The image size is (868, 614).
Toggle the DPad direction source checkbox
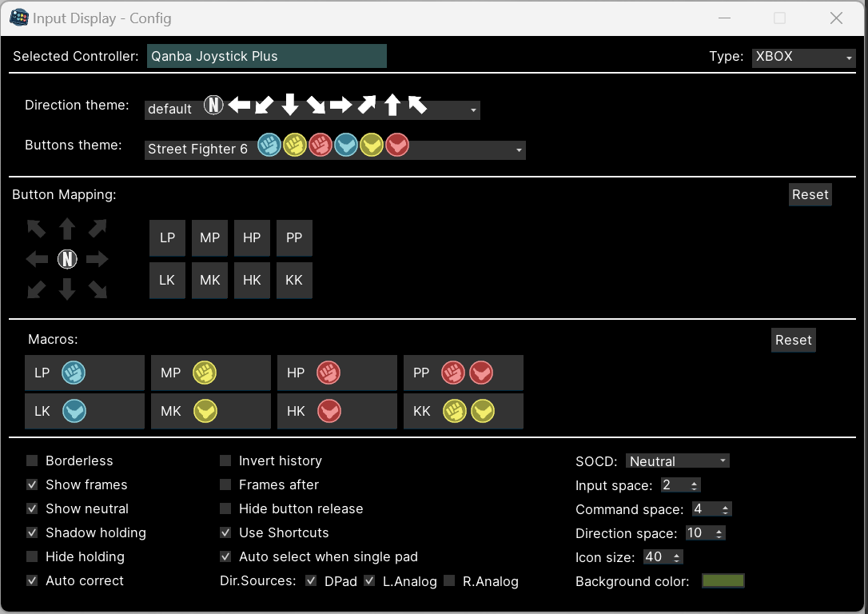coord(311,580)
